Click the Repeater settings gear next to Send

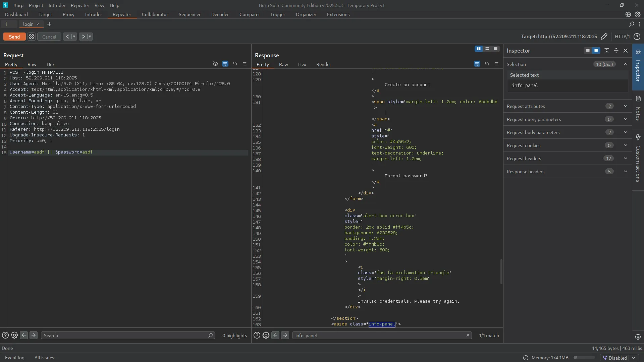(32, 37)
